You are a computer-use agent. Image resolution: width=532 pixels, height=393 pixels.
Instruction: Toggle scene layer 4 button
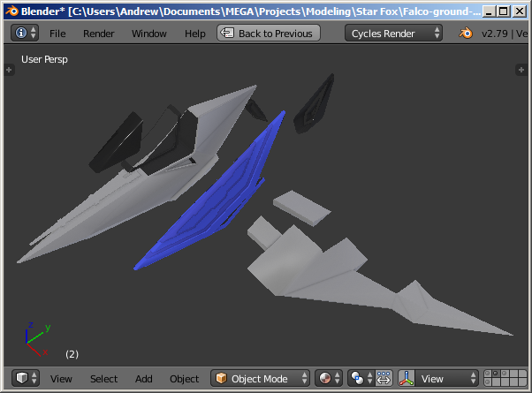pos(512,374)
